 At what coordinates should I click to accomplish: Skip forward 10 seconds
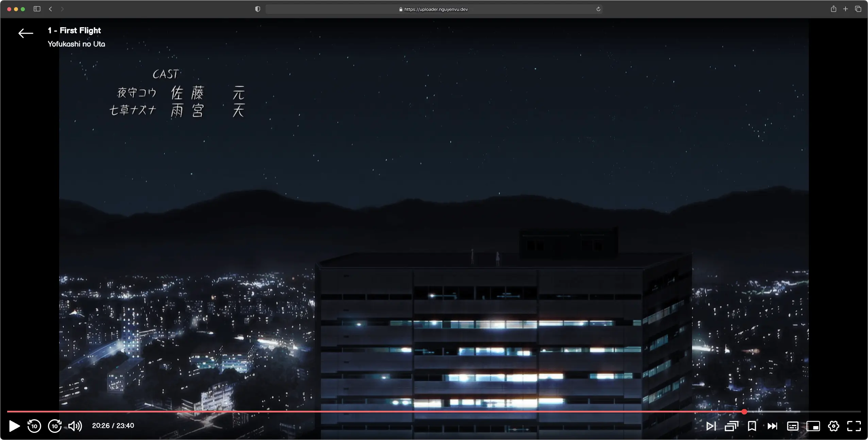(x=55, y=426)
